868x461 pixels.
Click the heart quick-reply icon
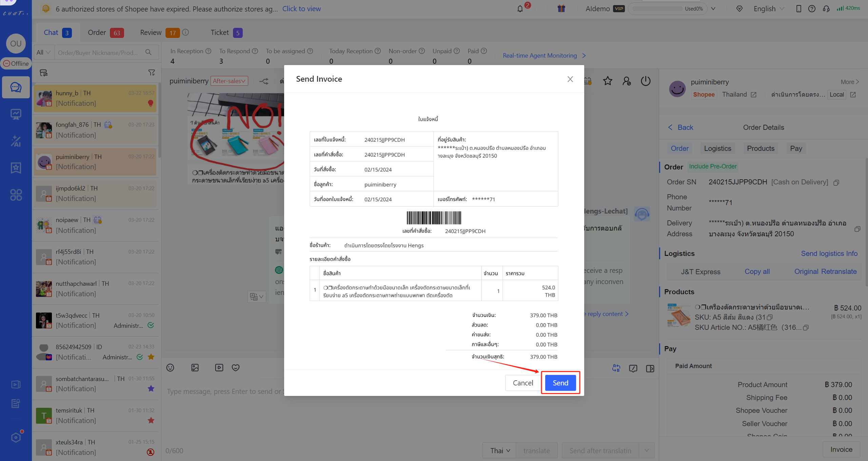click(x=236, y=368)
